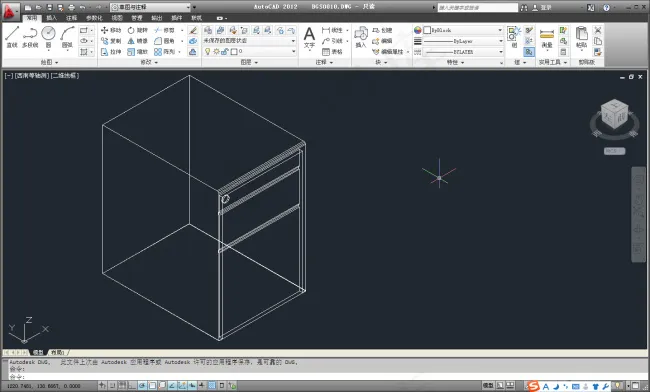This screenshot has height=392, width=650.
Task: Choose the Rotate (旋转) tool
Action: tap(137, 30)
